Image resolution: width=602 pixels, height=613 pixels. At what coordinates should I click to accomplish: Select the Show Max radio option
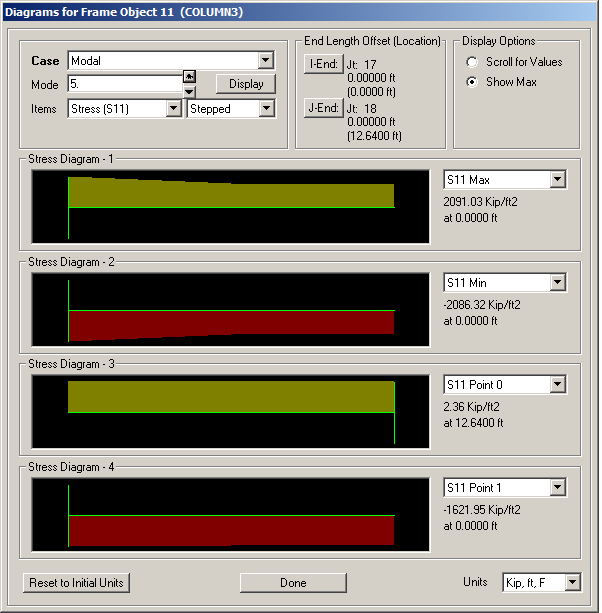coord(472,82)
